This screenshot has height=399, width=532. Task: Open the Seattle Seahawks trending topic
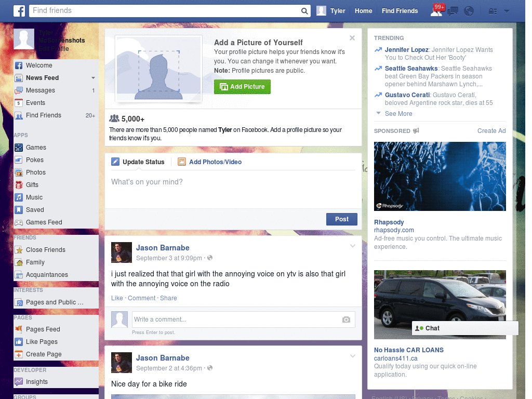pyautogui.click(x=411, y=69)
